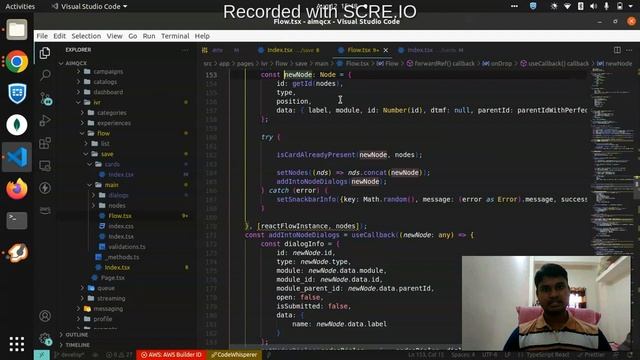Open the Search view in activity bar
The image size is (640, 360).
tap(45, 75)
